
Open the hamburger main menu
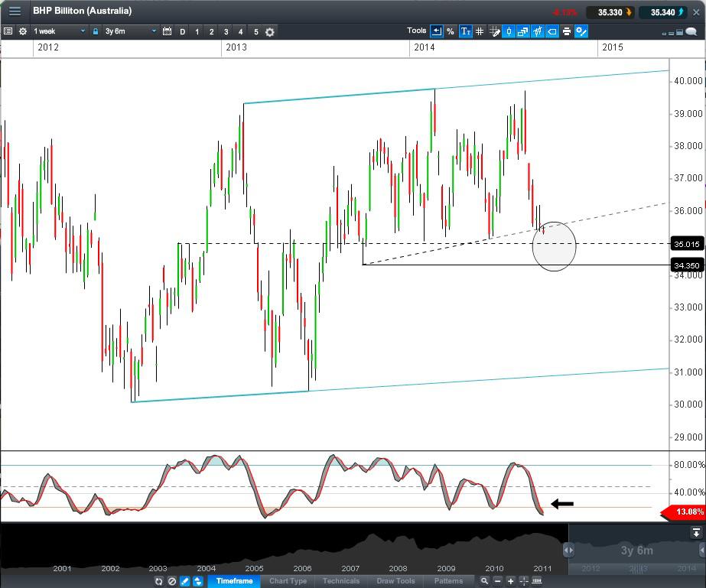point(15,11)
